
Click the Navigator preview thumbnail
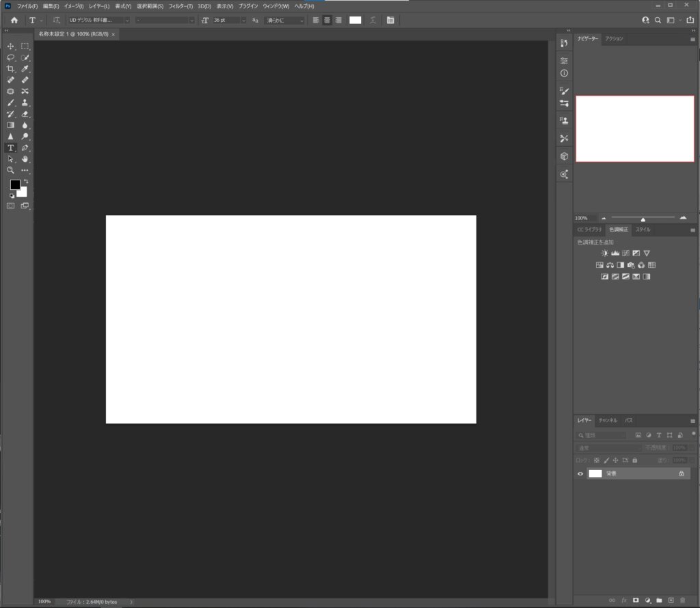635,128
